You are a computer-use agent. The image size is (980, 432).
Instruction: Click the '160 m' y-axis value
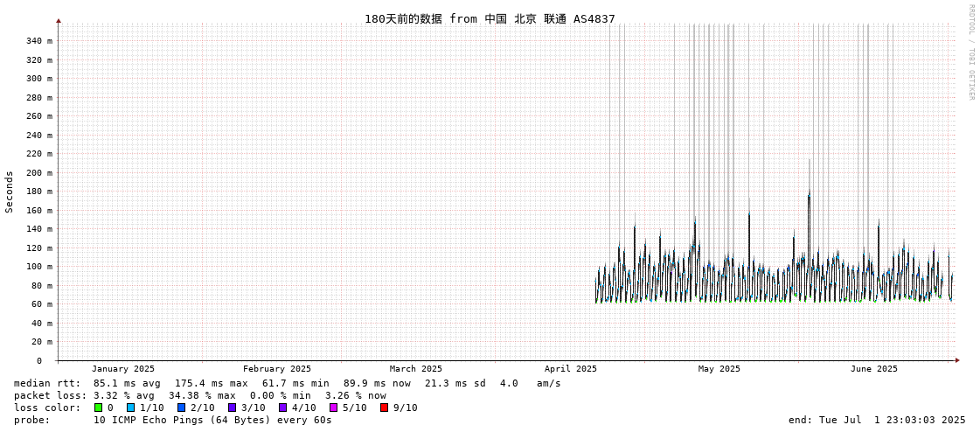pos(38,210)
